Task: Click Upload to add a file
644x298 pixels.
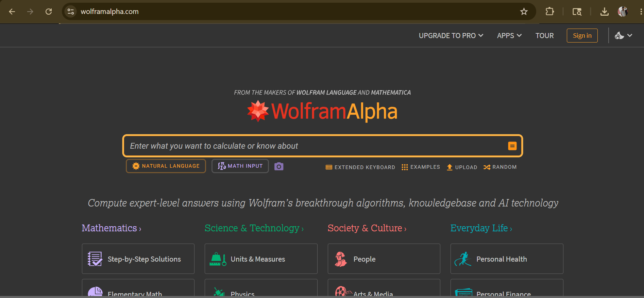Action: point(462,167)
